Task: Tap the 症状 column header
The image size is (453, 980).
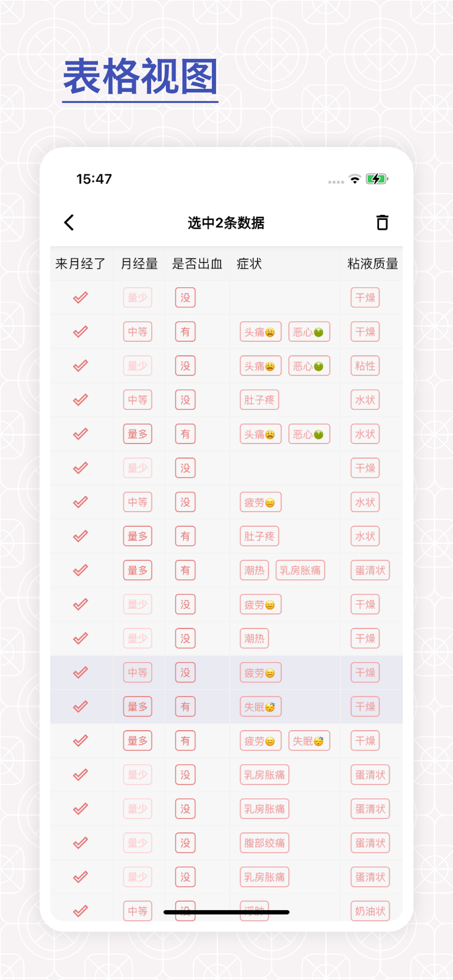Action: click(x=249, y=264)
